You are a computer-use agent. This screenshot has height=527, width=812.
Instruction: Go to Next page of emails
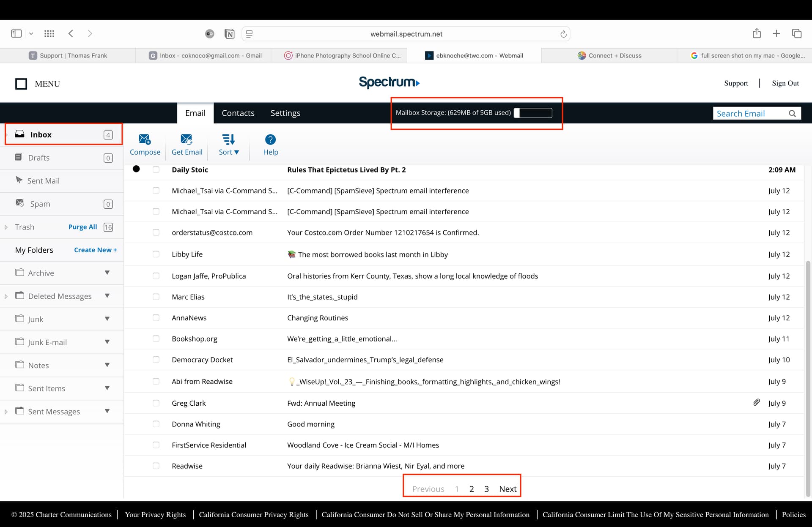[x=507, y=489]
